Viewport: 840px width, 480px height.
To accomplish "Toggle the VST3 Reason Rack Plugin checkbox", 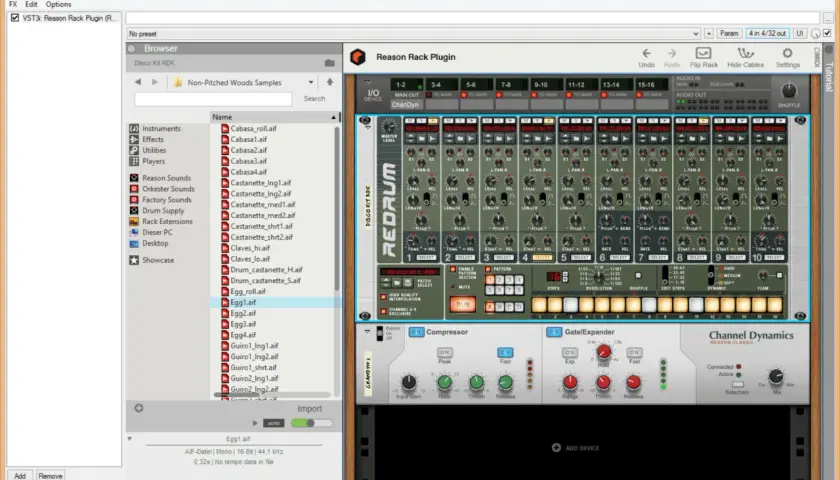I will [15, 18].
